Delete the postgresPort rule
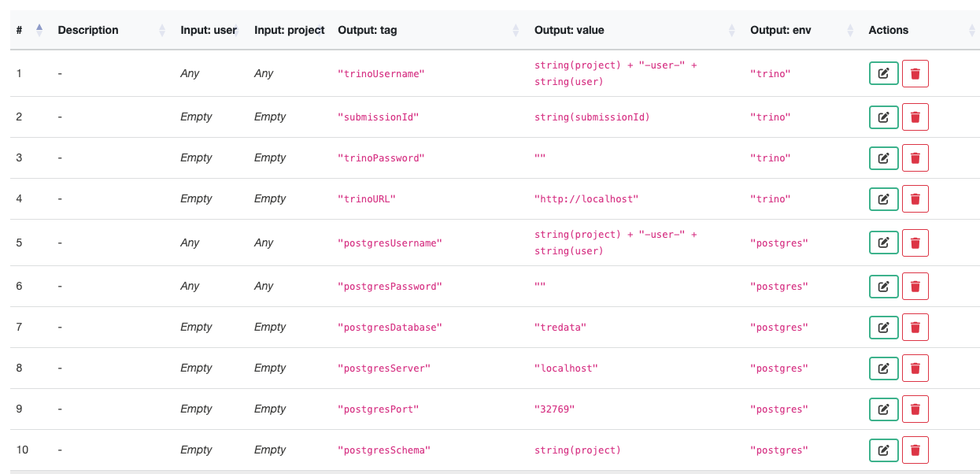The image size is (980, 474). [x=915, y=409]
